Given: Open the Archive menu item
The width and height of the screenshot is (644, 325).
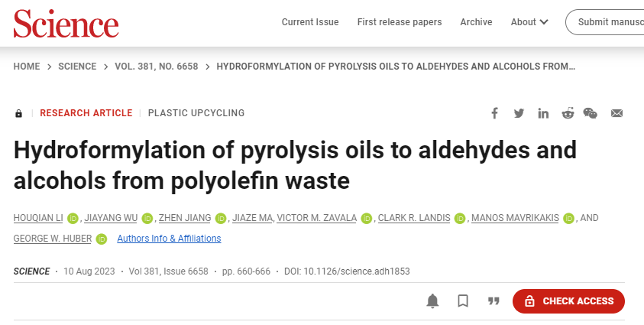Looking at the screenshot, I should coord(476,22).
